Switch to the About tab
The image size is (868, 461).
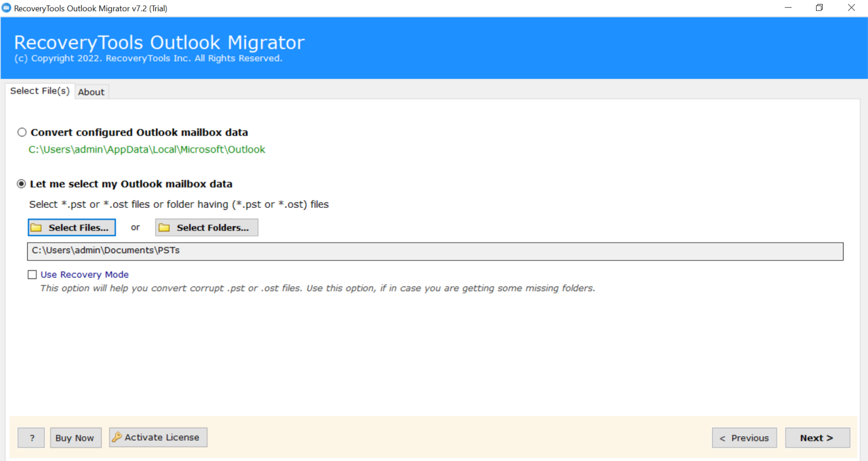tap(91, 92)
